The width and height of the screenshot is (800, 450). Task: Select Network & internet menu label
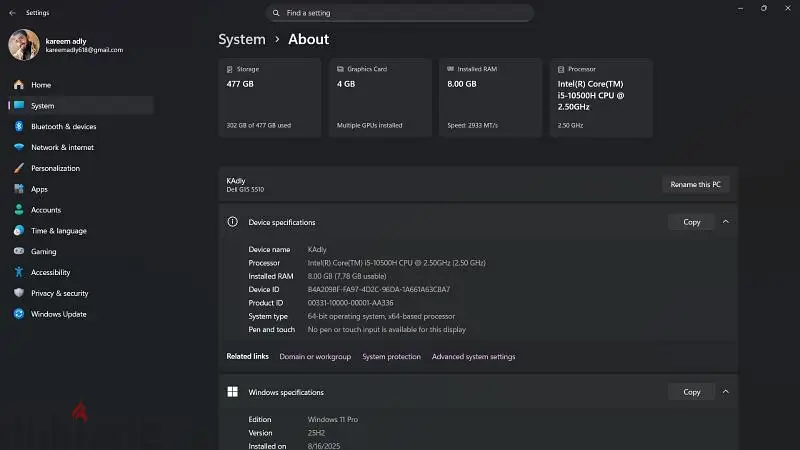pos(62,147)
